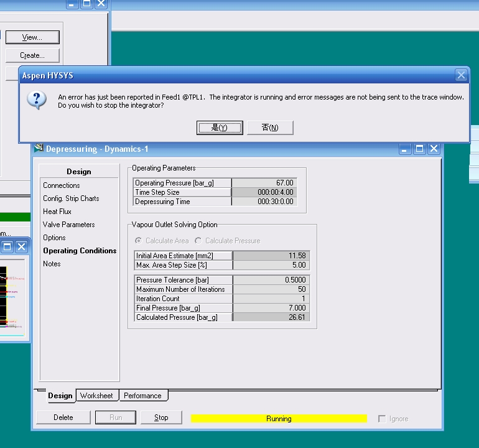This screenshot has width=479, height=448.
Task: Open the Notes page
Action: 52,264
